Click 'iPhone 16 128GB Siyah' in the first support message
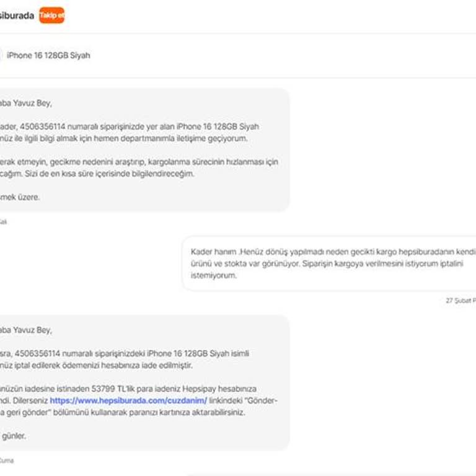Screen dimensions: 476x476 [x=219, y=126]
